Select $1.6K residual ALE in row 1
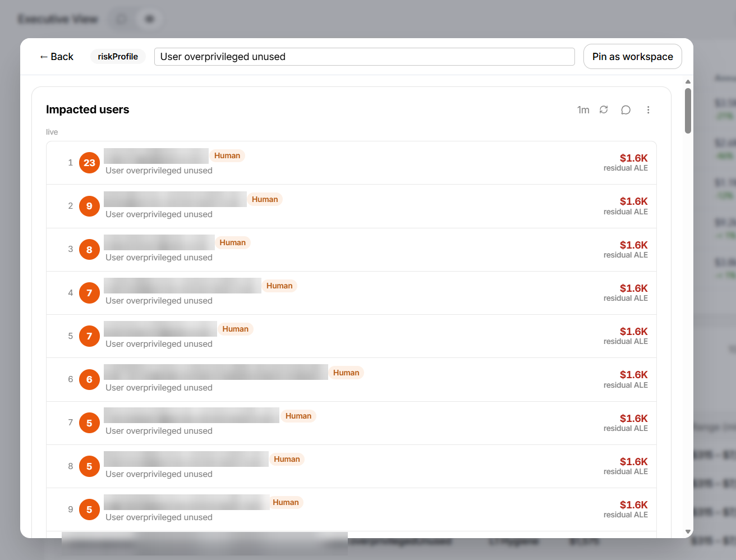Viewport: 736px width, 560px height. [625, 162]
